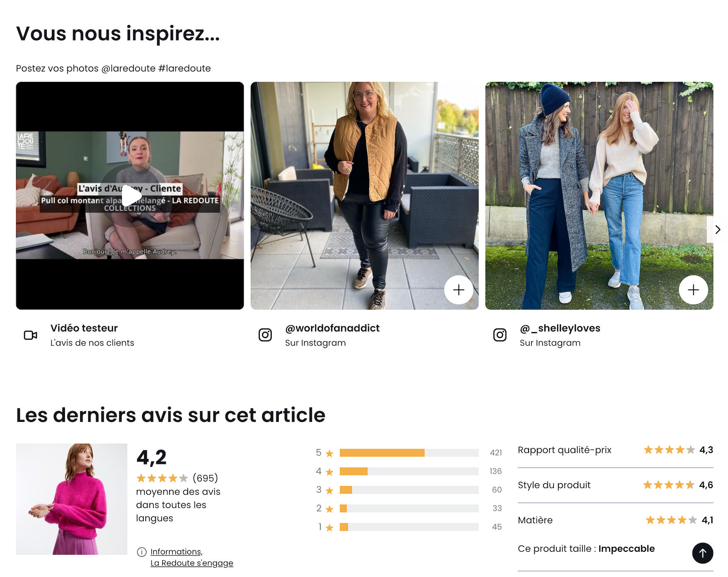Viewport: 728px width, 577px height.
Task: Click the pink sweater product thumbnail
Action: [x=72, y=499]
